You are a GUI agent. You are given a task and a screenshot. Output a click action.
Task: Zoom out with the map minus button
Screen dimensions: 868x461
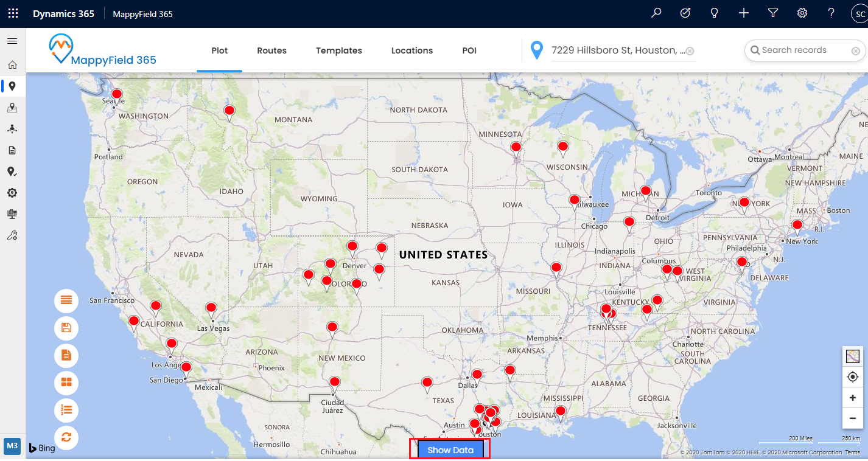(x=853, y=418)
